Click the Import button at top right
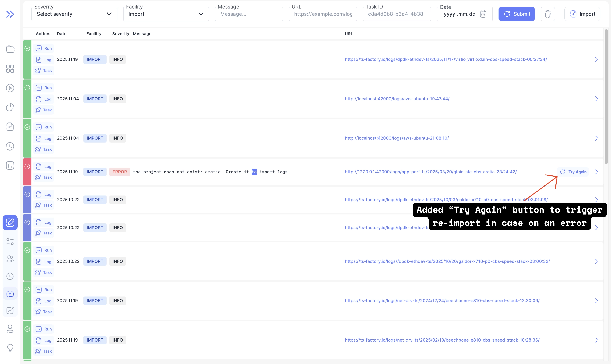This screenshot has width=611, height=364. pyautogui.click(x=582, y=14)
